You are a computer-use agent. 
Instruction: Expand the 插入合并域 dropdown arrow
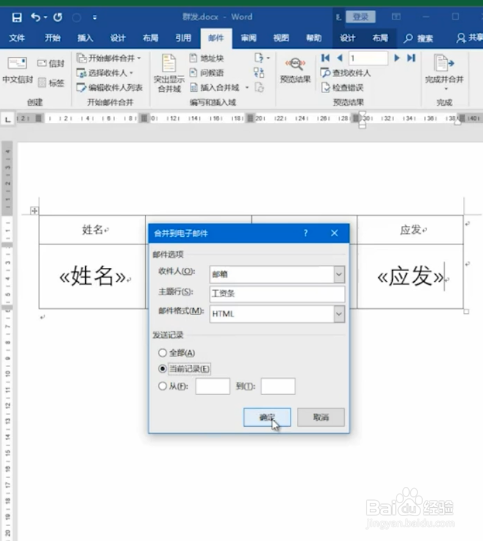pos(247,88)
